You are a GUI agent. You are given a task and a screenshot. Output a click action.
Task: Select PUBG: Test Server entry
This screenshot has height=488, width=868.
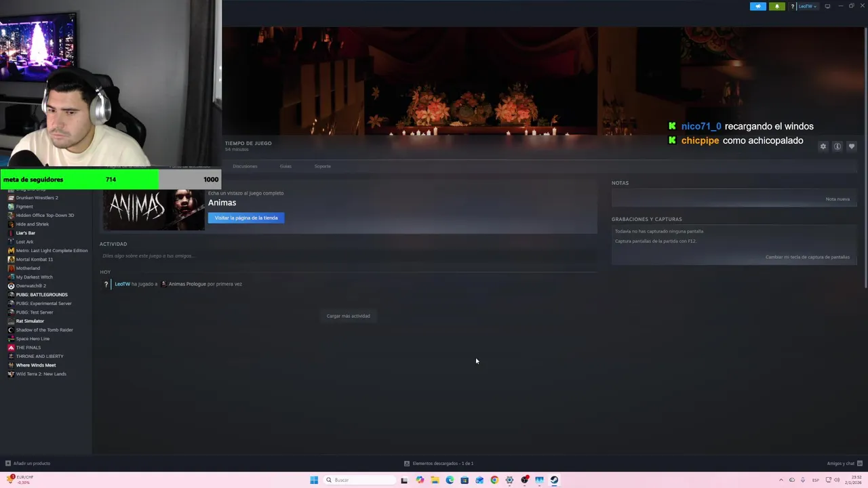pyautogui.click(x=34, y=312)
